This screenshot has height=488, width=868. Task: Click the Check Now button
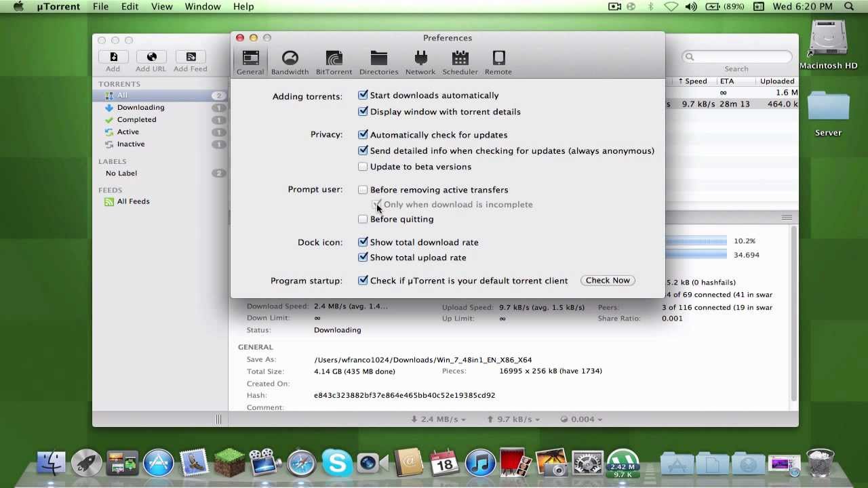[608, 281]
